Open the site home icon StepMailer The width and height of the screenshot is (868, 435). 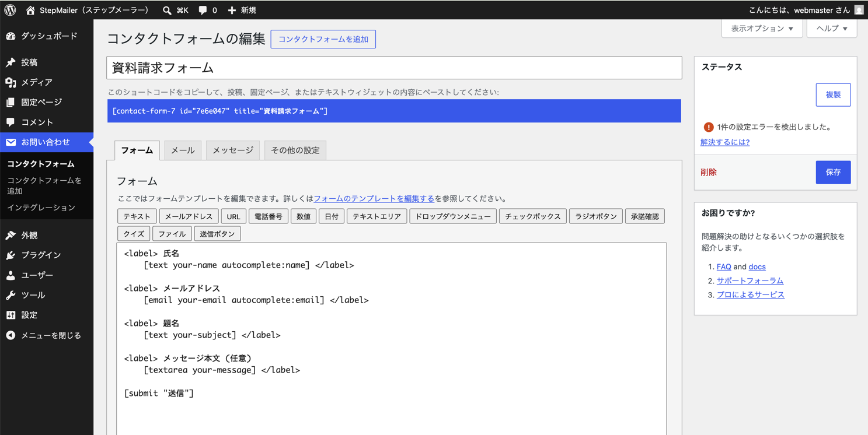(30, 10)
